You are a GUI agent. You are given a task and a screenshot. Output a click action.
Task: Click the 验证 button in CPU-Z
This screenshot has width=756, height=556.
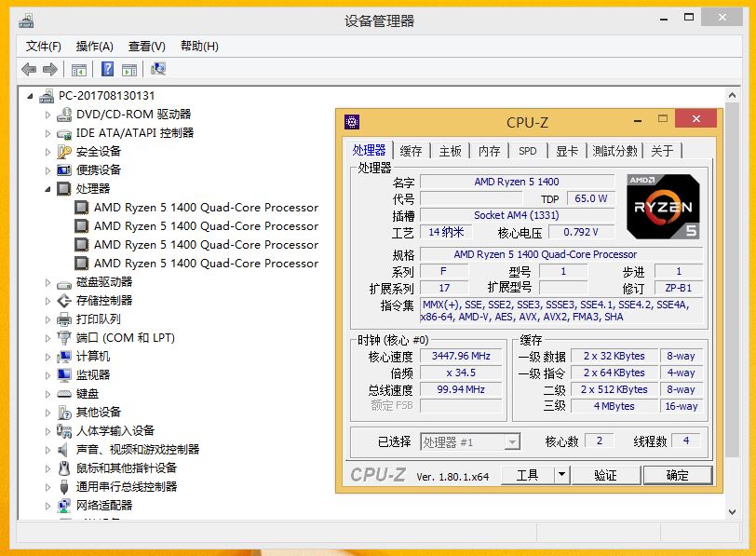pos(606,475)
